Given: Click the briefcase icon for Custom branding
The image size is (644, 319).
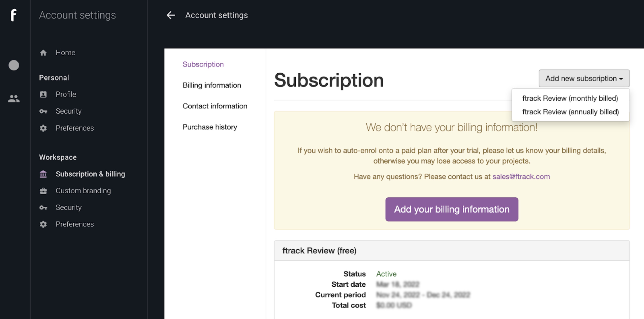Looking at the screenshot, I should pyautogui.click(x=43, y=191).
